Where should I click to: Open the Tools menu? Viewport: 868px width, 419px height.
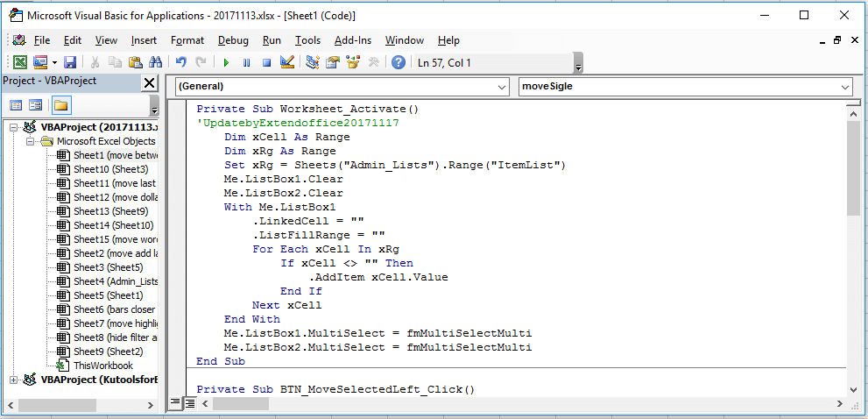coord(307,40)
